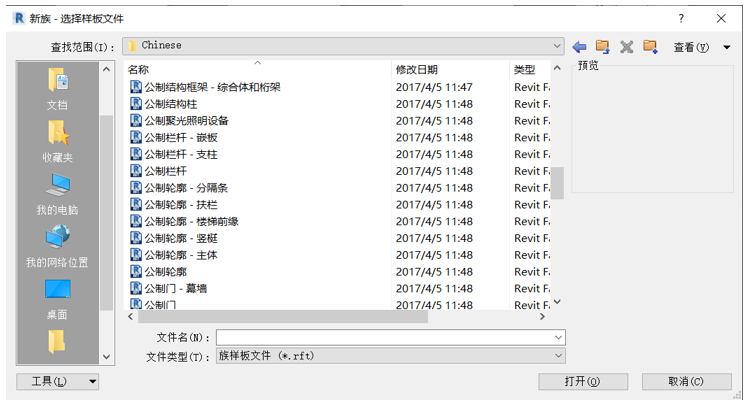Open the 查看 (View) menu
Viewport: 756px width, 410px height.
pyautogui.click(x=696, y=47)
